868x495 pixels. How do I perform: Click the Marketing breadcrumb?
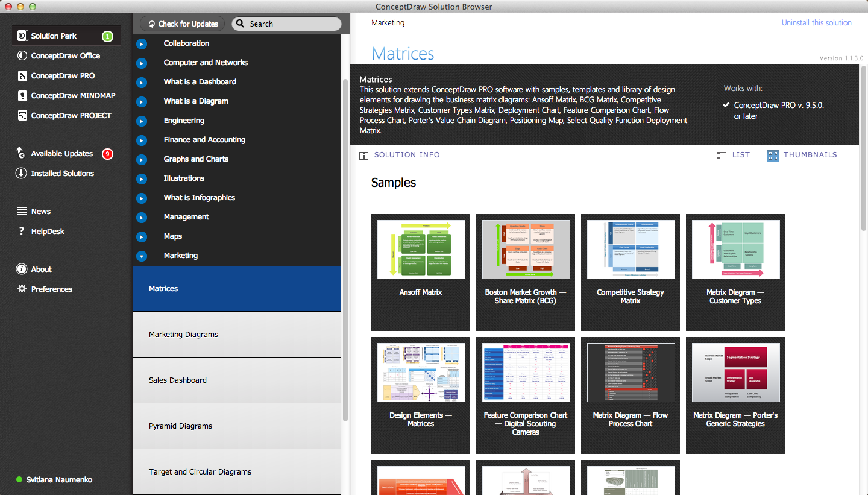tap(388, 23)
